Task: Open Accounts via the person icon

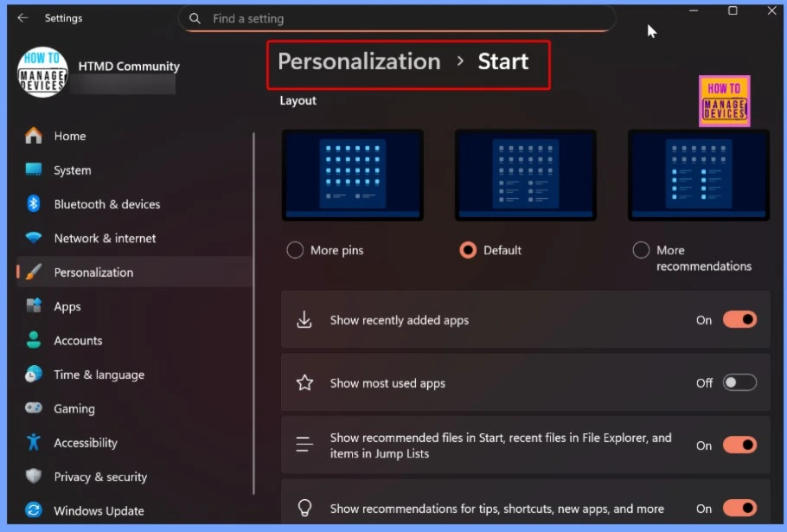Action: [x=34, y=340]
